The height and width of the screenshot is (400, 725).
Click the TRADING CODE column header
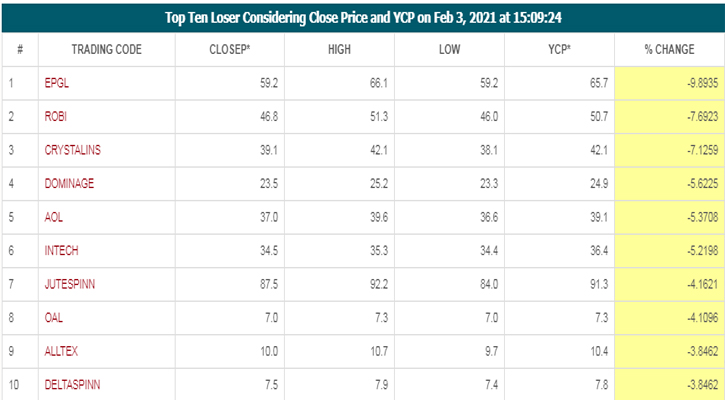[106, 50]
